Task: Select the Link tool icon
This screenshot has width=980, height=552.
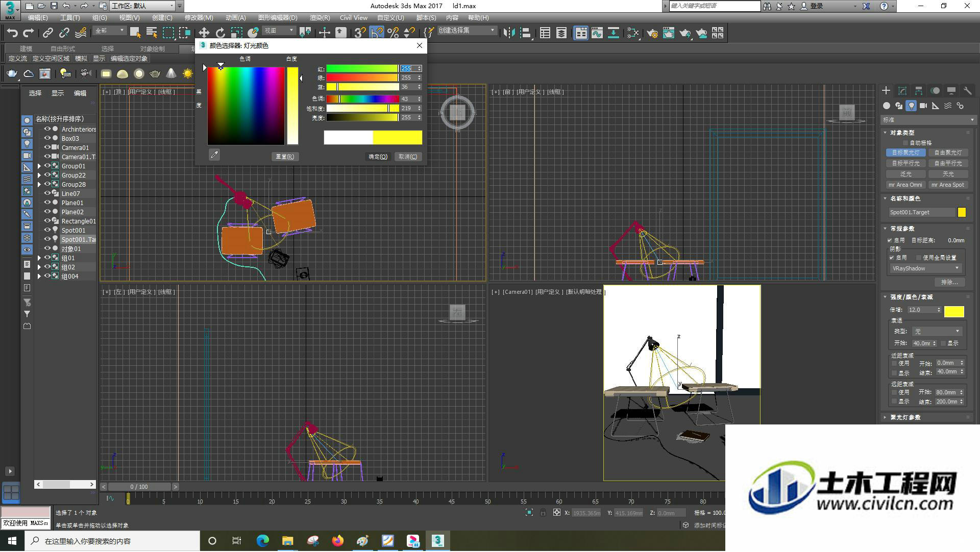Action: [48, 33]
